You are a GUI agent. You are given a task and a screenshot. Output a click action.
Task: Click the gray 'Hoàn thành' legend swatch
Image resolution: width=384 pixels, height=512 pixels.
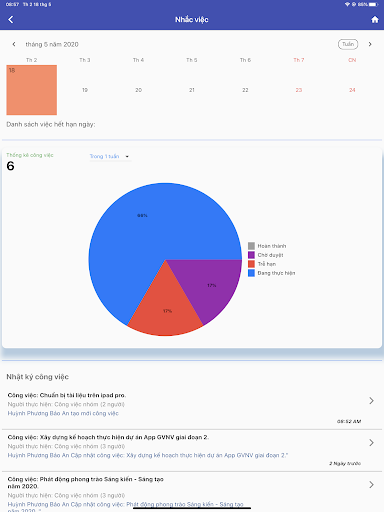251,246
